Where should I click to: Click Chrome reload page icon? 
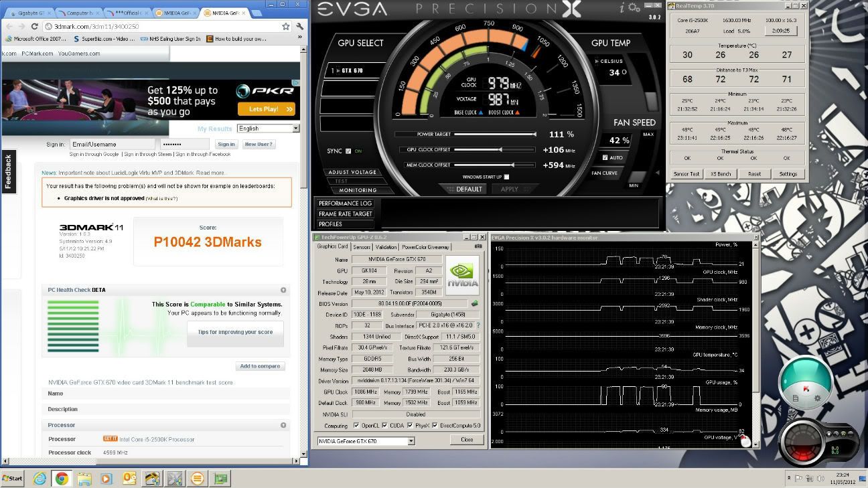[x=35, y=26]
